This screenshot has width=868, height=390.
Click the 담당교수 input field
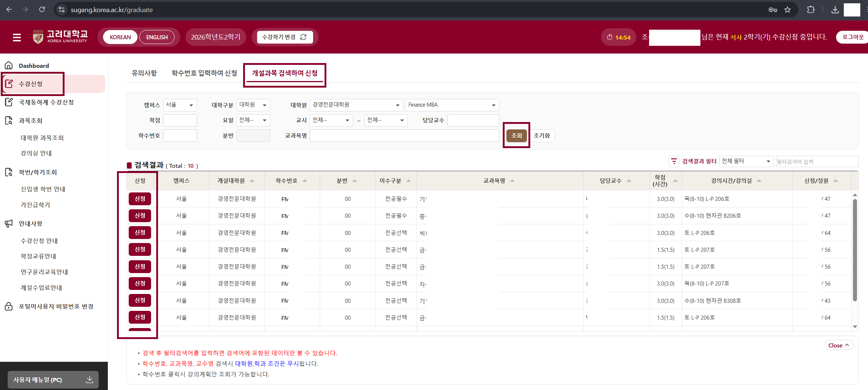click(x=473, y=120)
